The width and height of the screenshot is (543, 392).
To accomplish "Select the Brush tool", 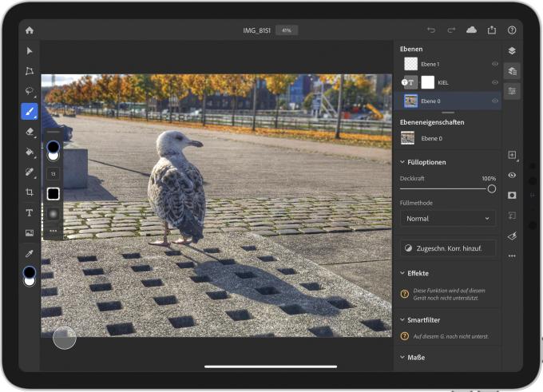I will pyautogui.click(x=30, y=112).
